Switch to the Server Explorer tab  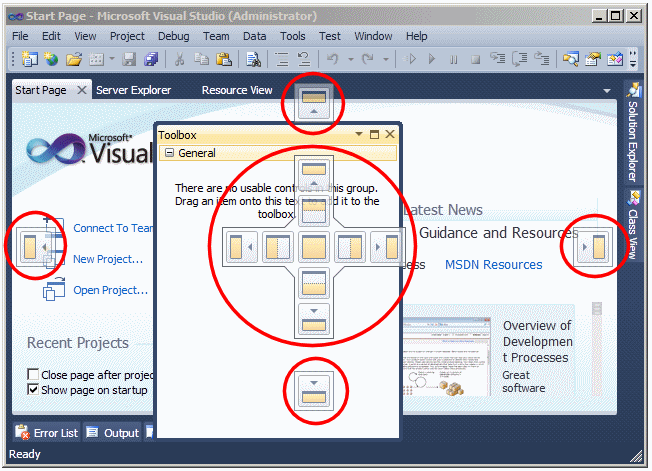(133, 90)
